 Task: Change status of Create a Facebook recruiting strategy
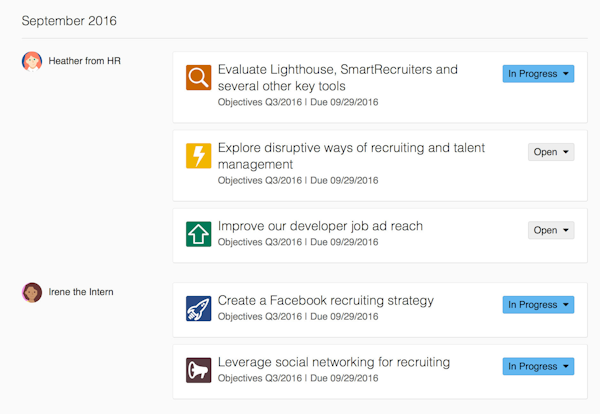pyautogui.click(x=538, y=304)
